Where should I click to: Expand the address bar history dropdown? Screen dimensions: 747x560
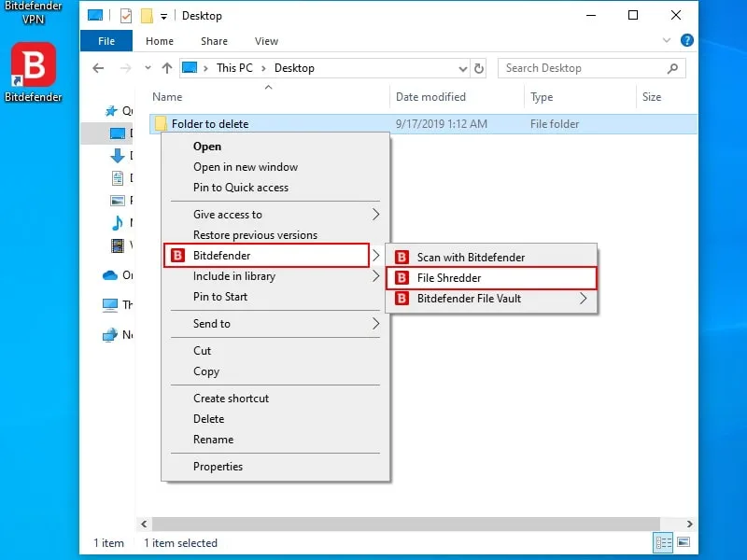[462, 68]
